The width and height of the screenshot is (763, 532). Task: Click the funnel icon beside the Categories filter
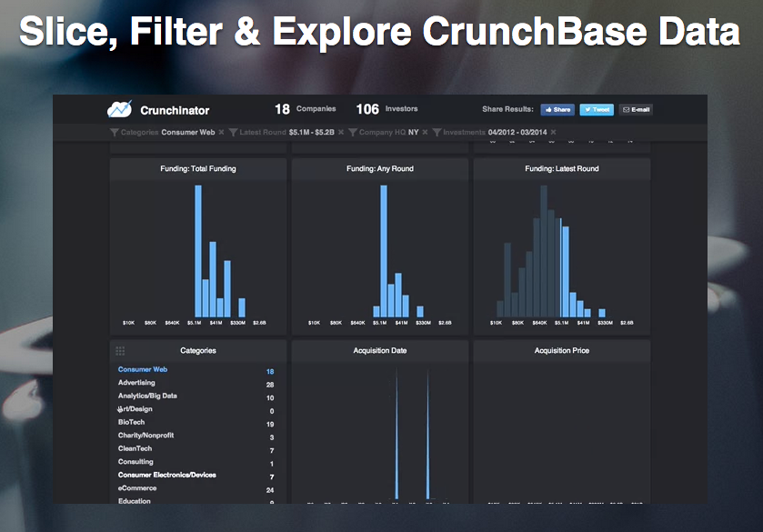click(x=115, y=133)
